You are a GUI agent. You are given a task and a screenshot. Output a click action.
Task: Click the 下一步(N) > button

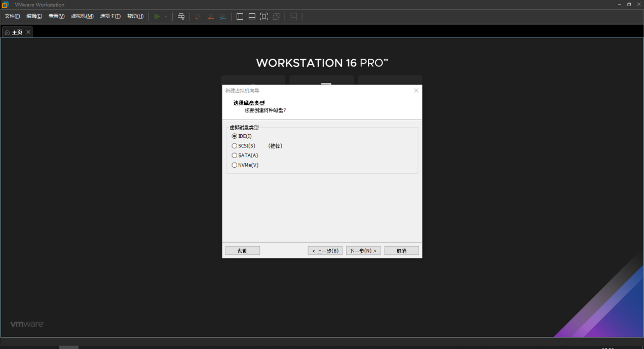(363, 251)
